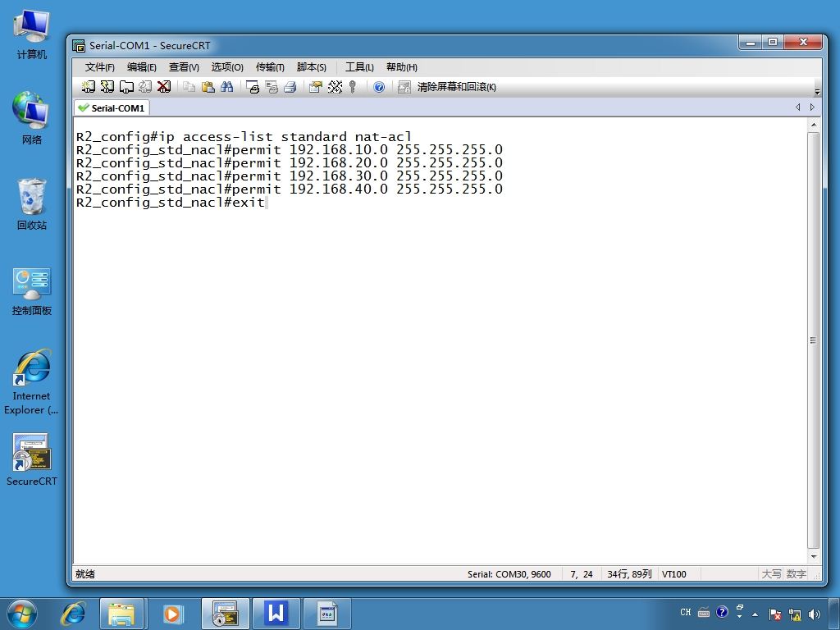Click the Find binoculars icon

(x=226, y=87)
